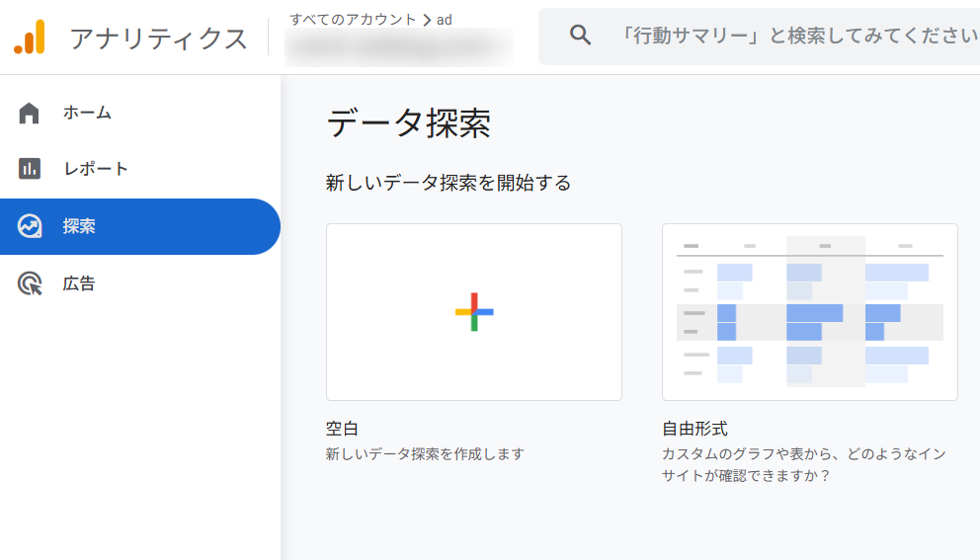Open the 自由形式 template thumbnail
Screen dimensions: 980x560
click(x=810, y=312)
